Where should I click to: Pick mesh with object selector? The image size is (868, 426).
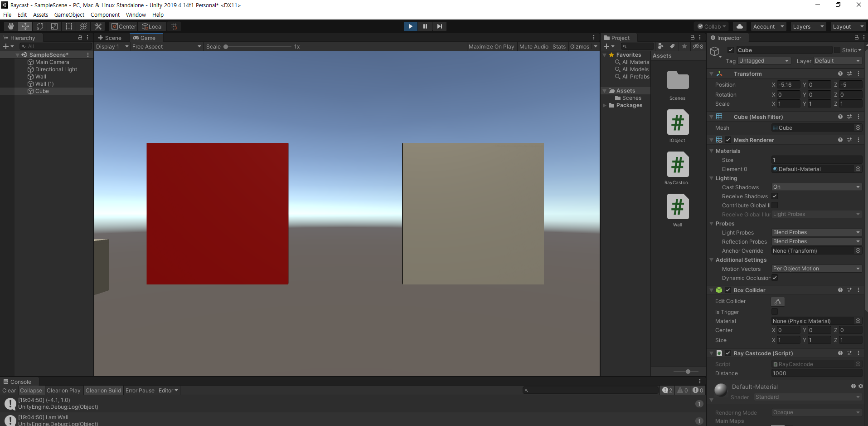point(858,128)
